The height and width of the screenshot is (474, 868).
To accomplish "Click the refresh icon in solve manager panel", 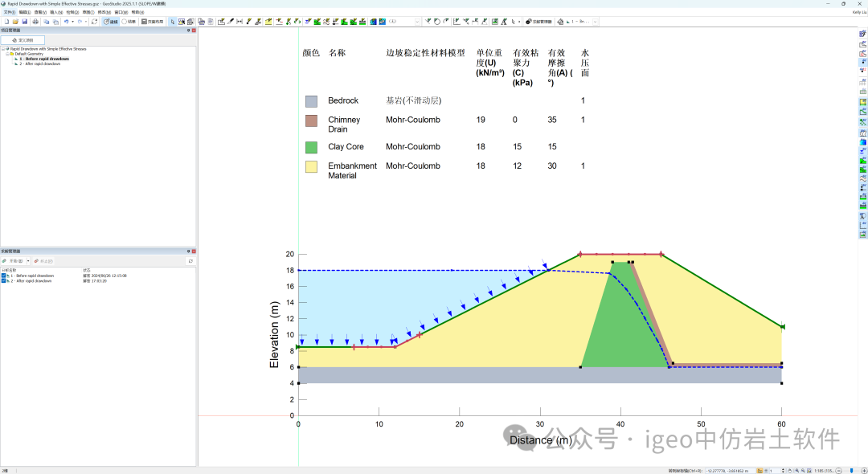I will tap(190, 261).
